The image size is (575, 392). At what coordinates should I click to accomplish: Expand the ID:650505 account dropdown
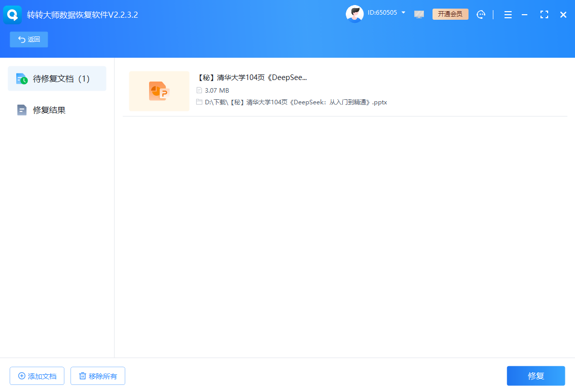(x=404, y=13)
